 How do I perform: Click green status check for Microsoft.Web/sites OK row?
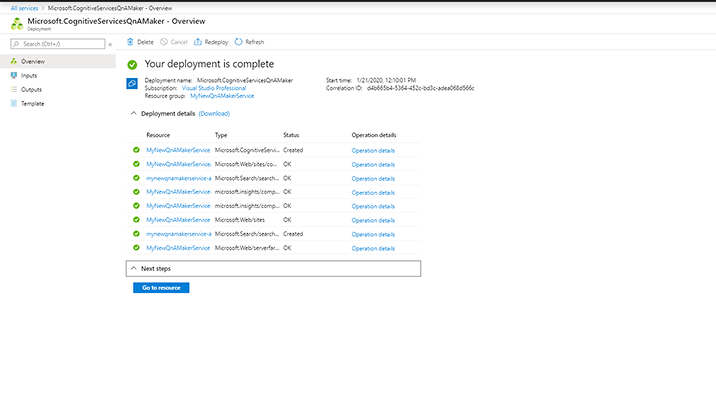pos(136,220)
